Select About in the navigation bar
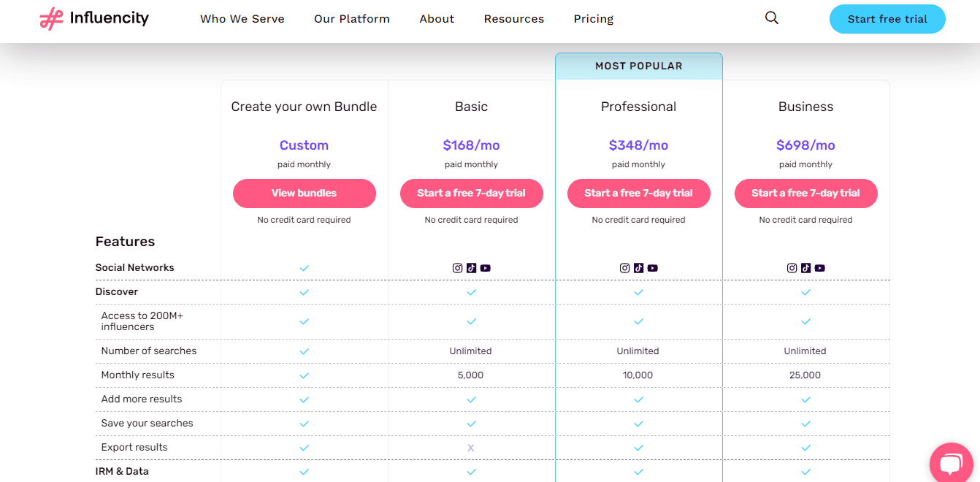The height and width of the screenshot is (482, 980). (437, 18)
